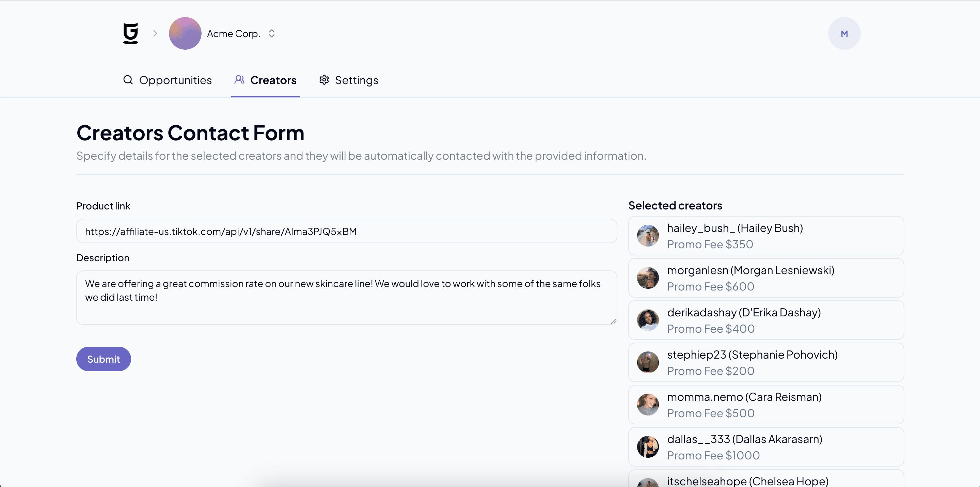Select the dallas__333 creator card
The image size is (980, 487).
[x=766, y=447]
